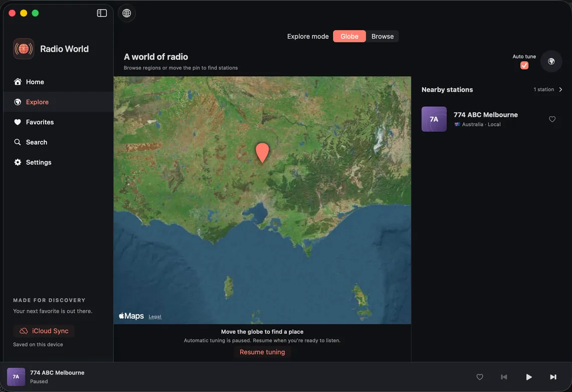Click the Apple Maps logo
This screenshot has width=572, height=392.
point(131,316)
